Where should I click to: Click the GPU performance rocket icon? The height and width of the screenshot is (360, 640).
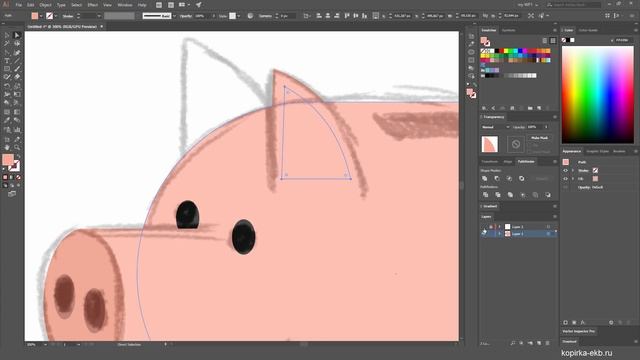pyautogui.click(x=198, y=5)
